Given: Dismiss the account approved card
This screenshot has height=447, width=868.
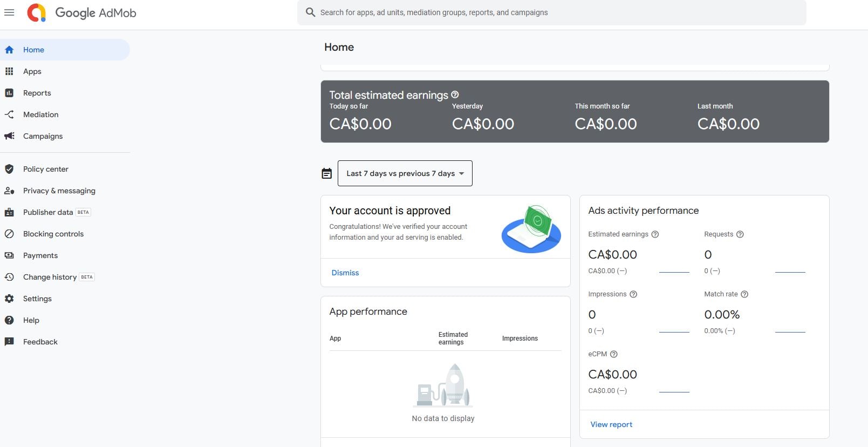Looking at the screenshot, I should [345, 273].
